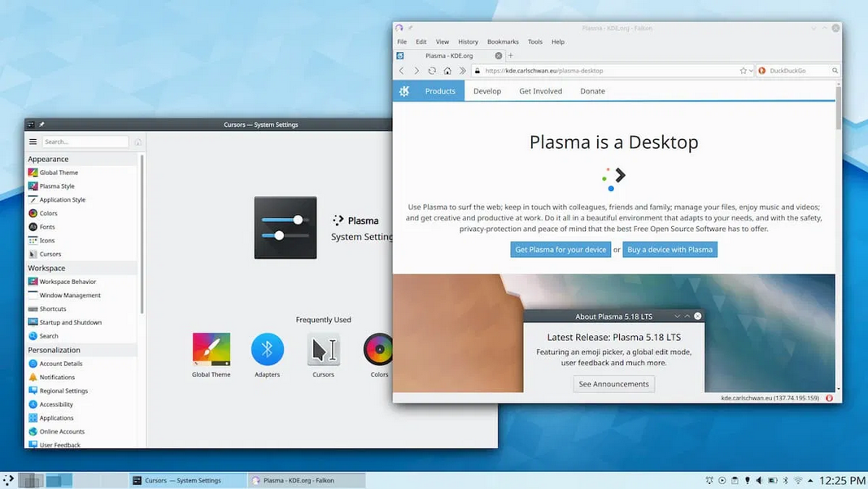Mute the volume via the tray speaker icon

coord(759,481)
